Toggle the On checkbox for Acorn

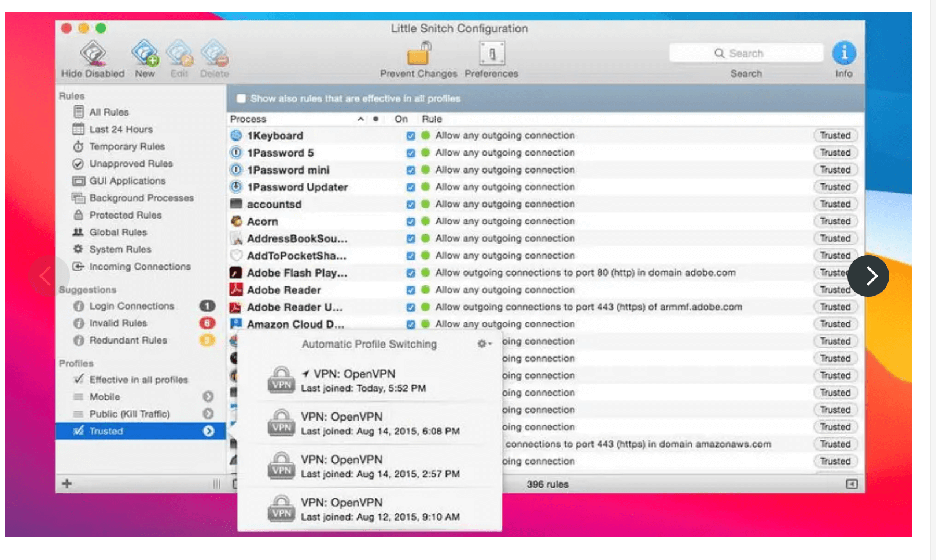point(411,222)
